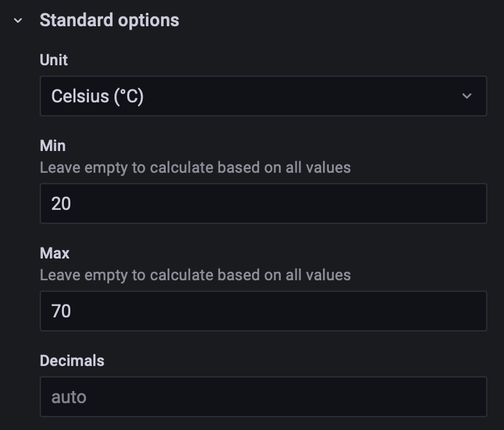Click the empty middle of Unit selector
The height and width of the screenshot is (430, 504).
tap(288, 96)
